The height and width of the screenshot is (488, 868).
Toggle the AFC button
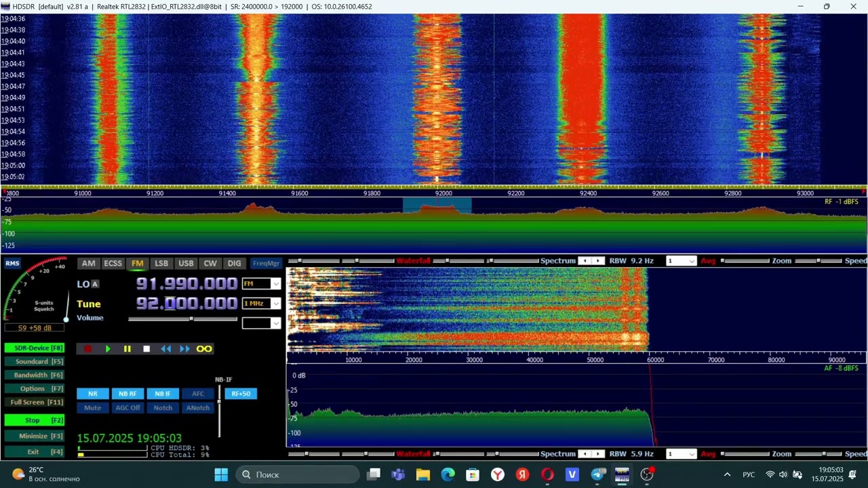[197, 393]
